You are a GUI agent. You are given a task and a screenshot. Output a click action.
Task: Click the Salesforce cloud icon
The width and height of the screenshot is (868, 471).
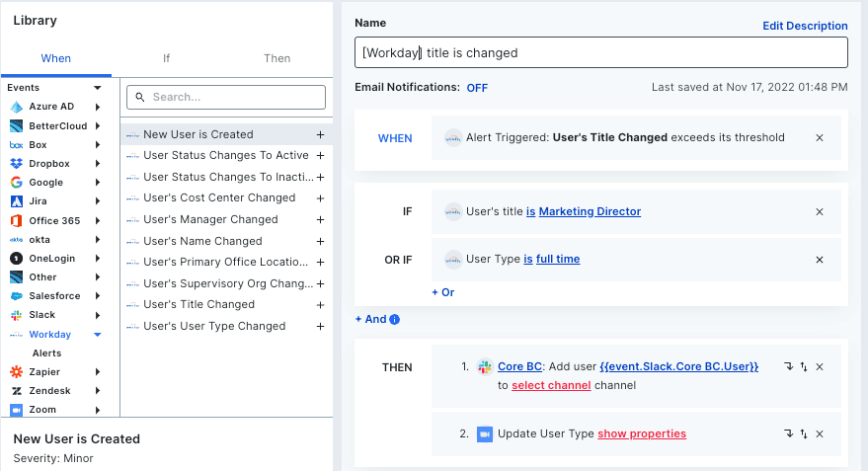click(17, 296)
